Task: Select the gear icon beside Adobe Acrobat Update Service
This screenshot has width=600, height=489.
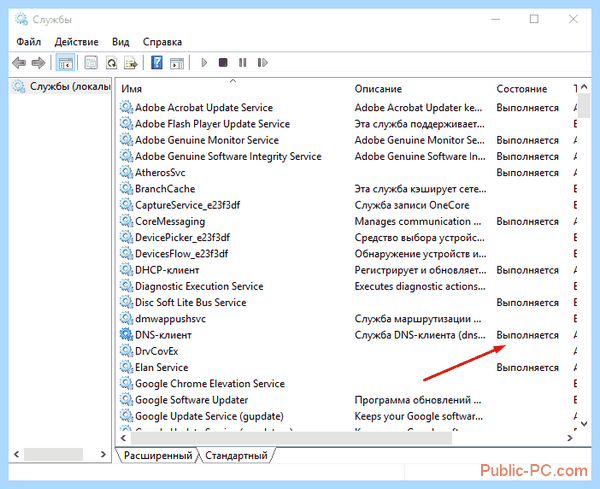Action: click(126, 108)
